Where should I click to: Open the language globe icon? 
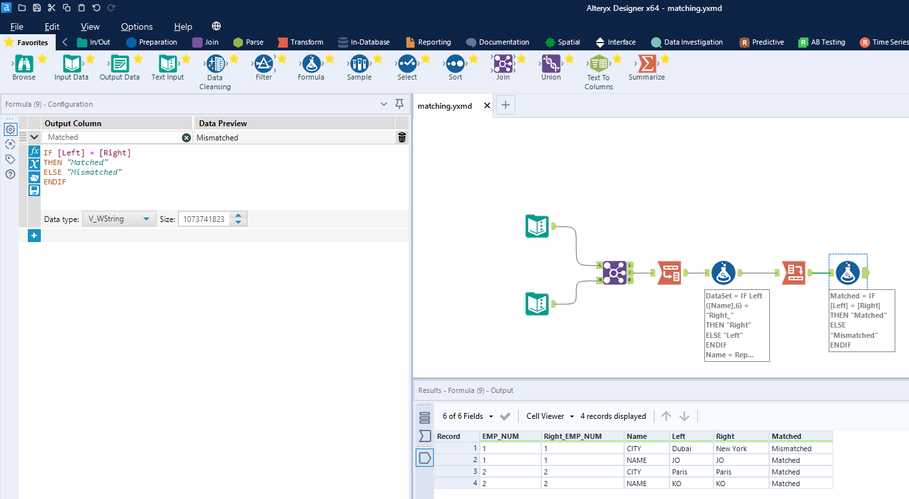[x=216, y=26]
